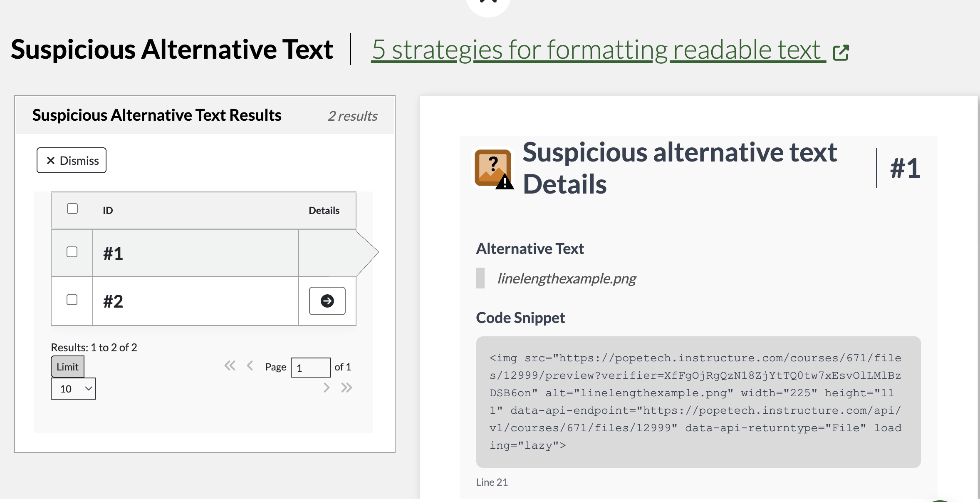This screenshot has height=502, width=980.
Task: Jump to last page double-chevron
Action: coord(346,388)
